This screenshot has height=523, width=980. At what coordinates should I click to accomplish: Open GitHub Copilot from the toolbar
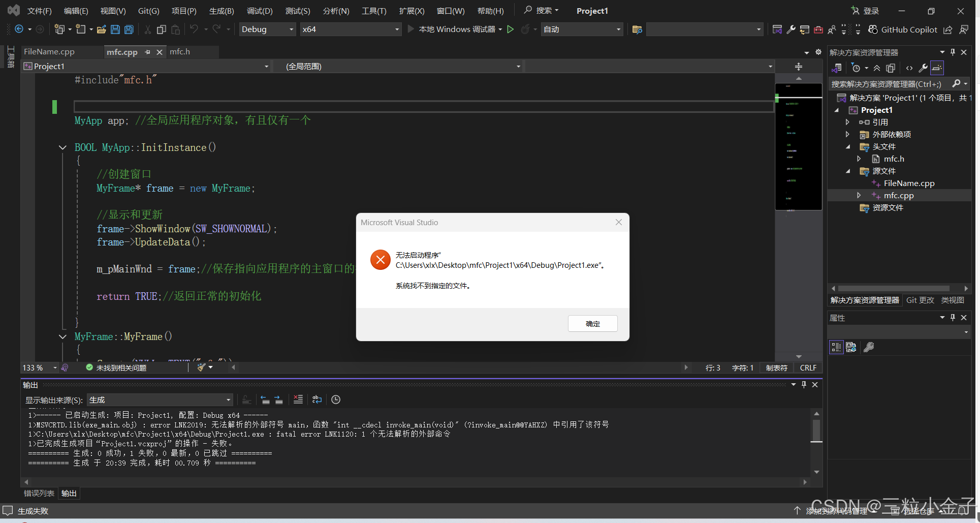pos(903,29)
